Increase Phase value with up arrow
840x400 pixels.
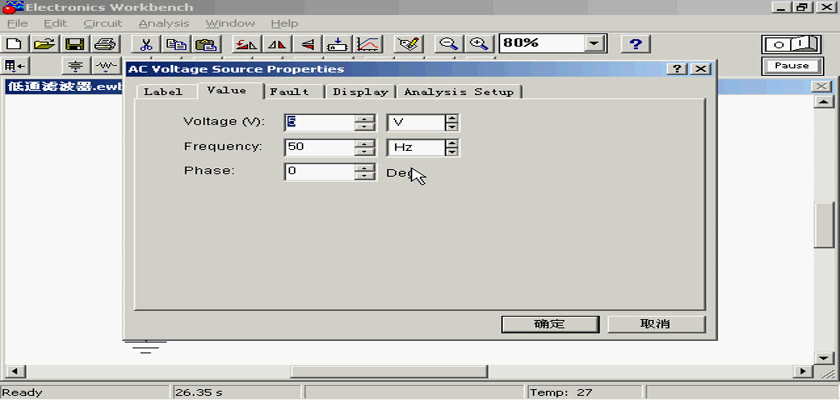[x=365, y=168]
